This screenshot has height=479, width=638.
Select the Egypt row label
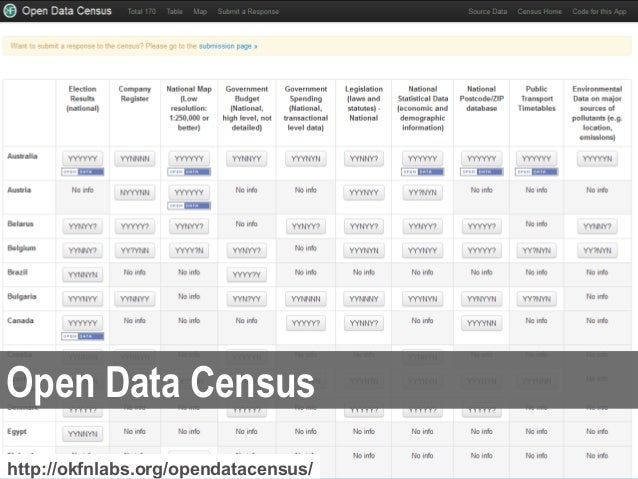(17, 431)
